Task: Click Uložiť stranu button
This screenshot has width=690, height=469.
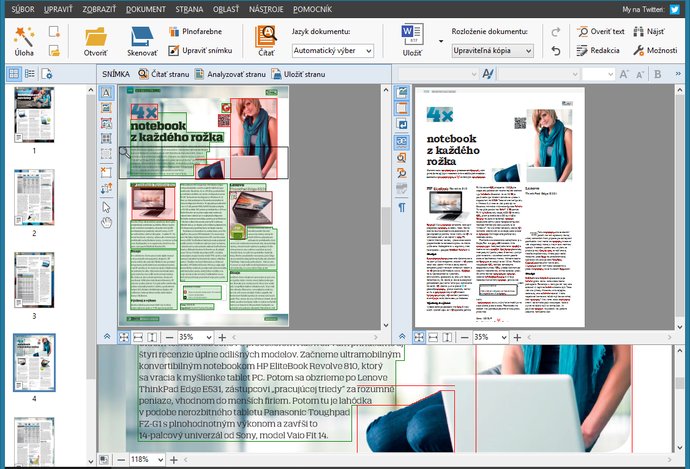Action: (298, 74)
